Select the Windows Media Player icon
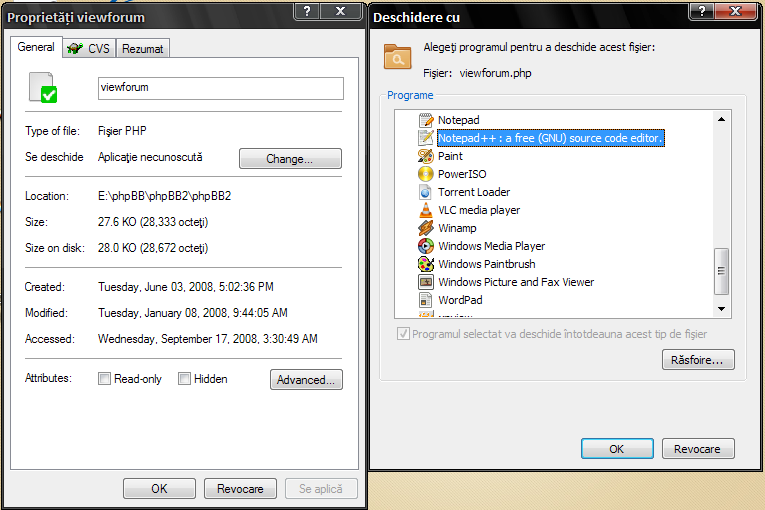The height and width of the screenshot is (510, 765). click(426, 246)
